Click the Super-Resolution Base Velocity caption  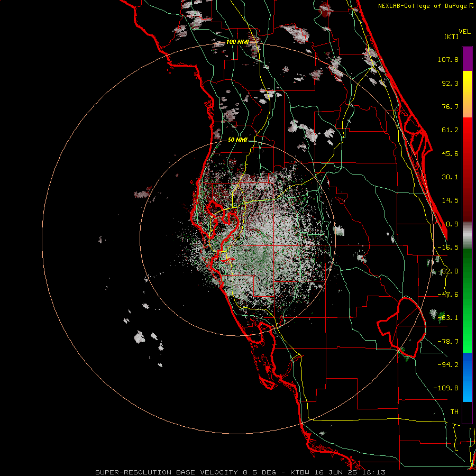(241, 472)
